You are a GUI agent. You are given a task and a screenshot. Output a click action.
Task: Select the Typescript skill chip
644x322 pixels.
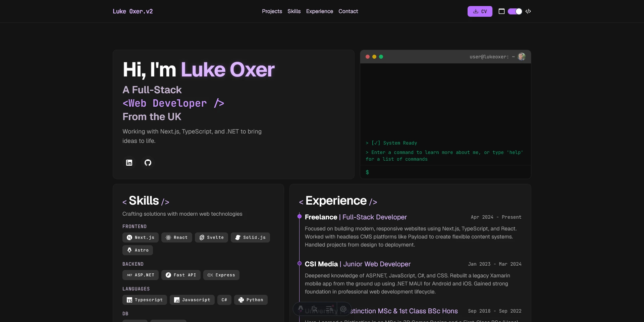point(145,300)
